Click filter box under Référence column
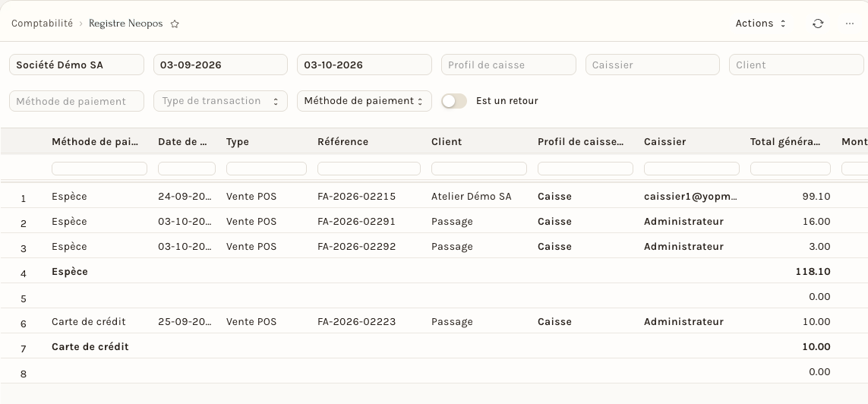868x404 pixels. (x=368, y=169)
